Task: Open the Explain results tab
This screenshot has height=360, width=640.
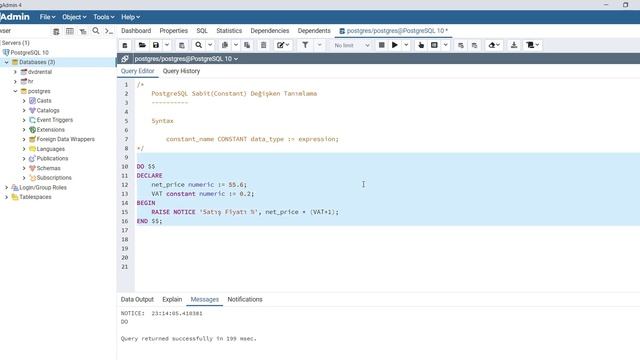Action: click(x=172, y=299)
